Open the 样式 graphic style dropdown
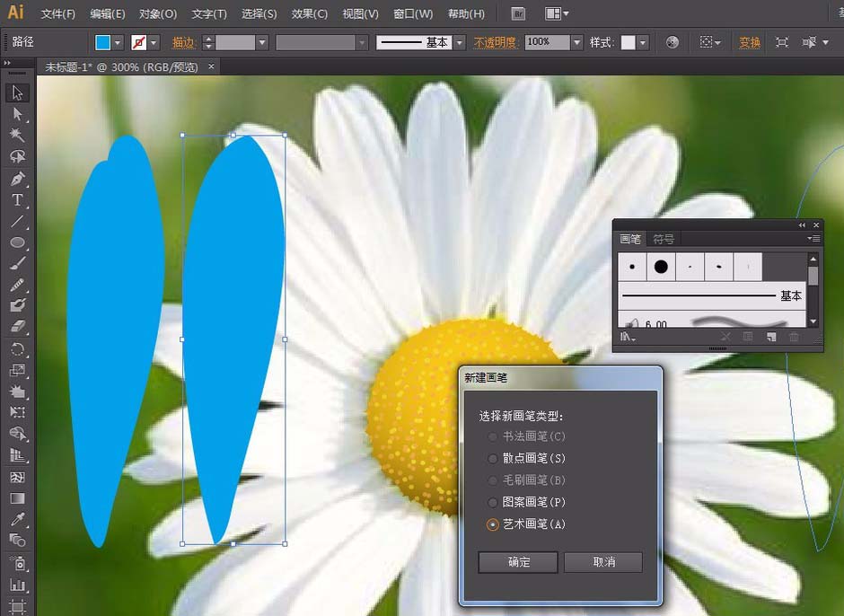This screenshot has height=616, width=844. (643, 42)
